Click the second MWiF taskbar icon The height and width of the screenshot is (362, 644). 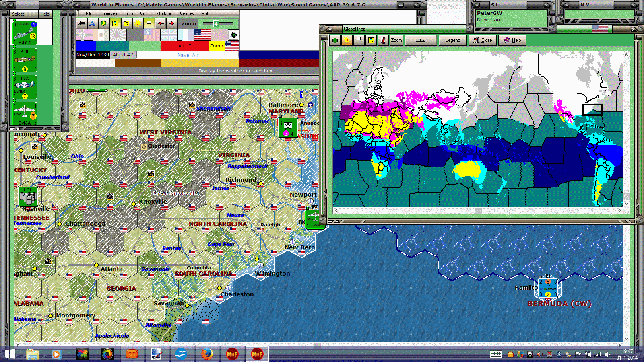[257, 354]
